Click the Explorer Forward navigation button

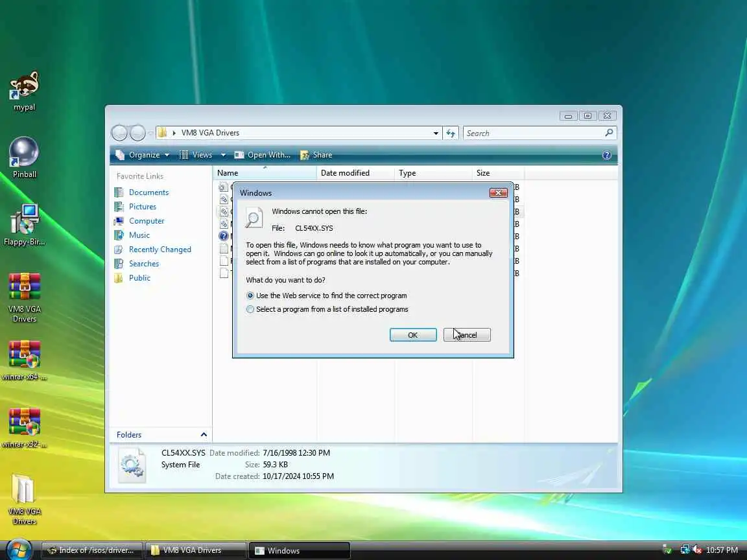point(137,133)
